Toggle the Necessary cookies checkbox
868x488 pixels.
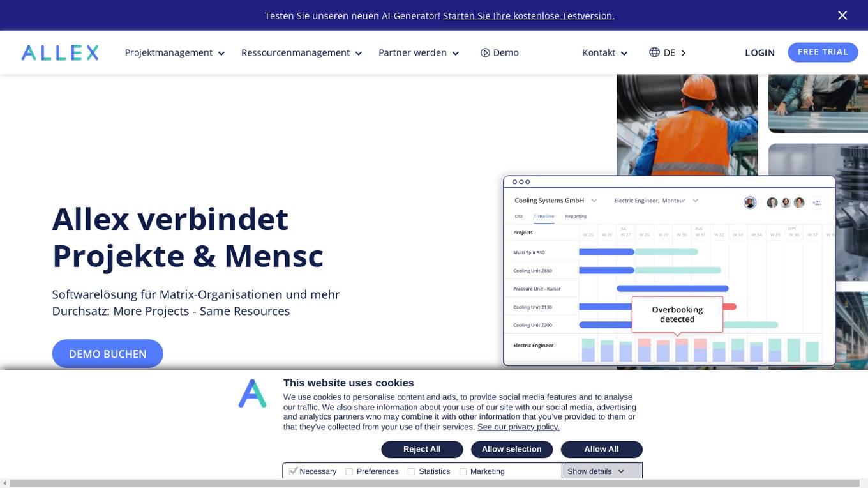click(294, 471)
